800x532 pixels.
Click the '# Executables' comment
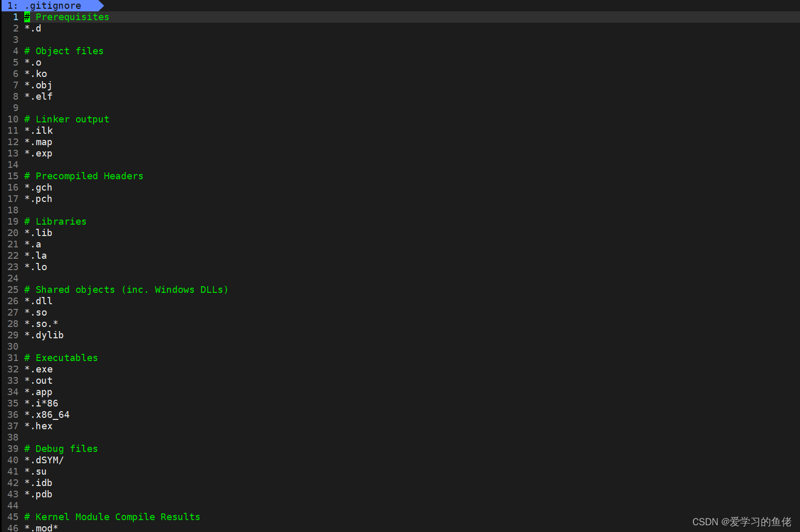point(61,358)
